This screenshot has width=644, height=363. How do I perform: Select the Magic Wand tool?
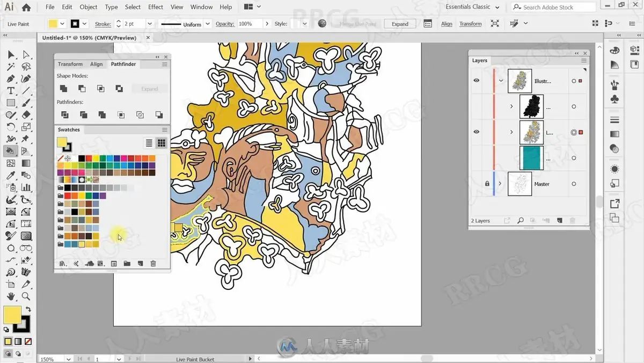[x=11, y=67]
